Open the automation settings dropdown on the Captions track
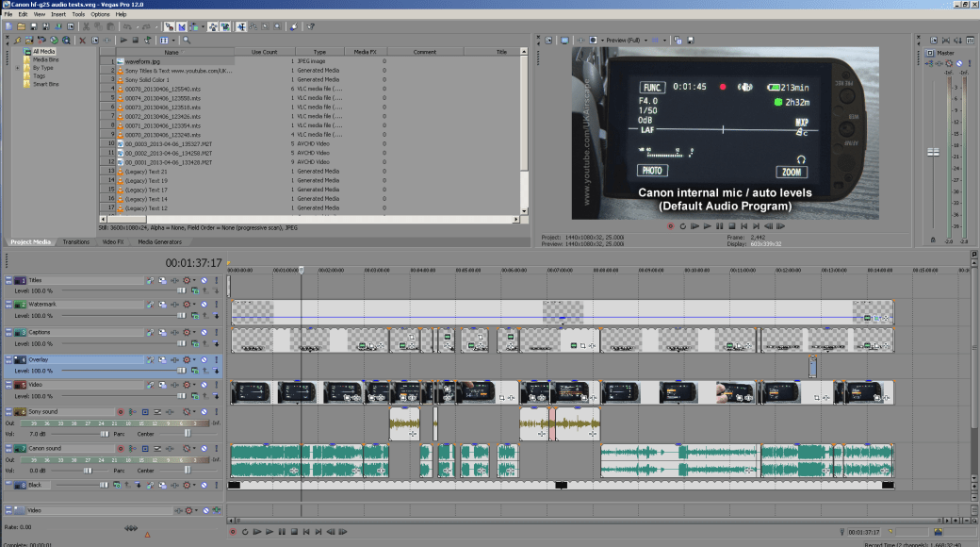The height and width of the screenshot is (547, 980). pyautogui.click(x=194, y=332)
